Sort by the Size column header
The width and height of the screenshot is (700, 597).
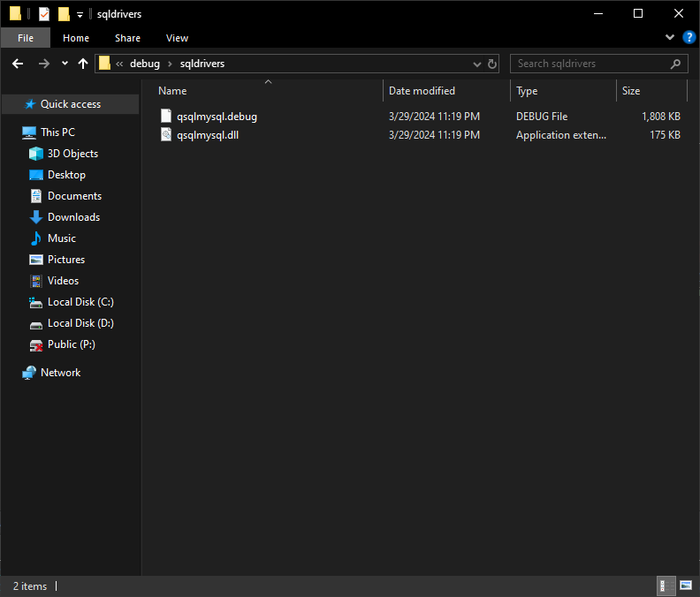tap(631, 91)
